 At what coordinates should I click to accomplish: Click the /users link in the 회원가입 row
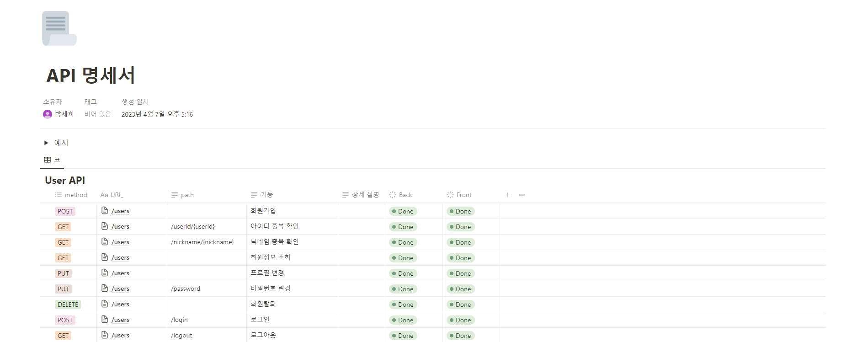[x=120, y=211]
